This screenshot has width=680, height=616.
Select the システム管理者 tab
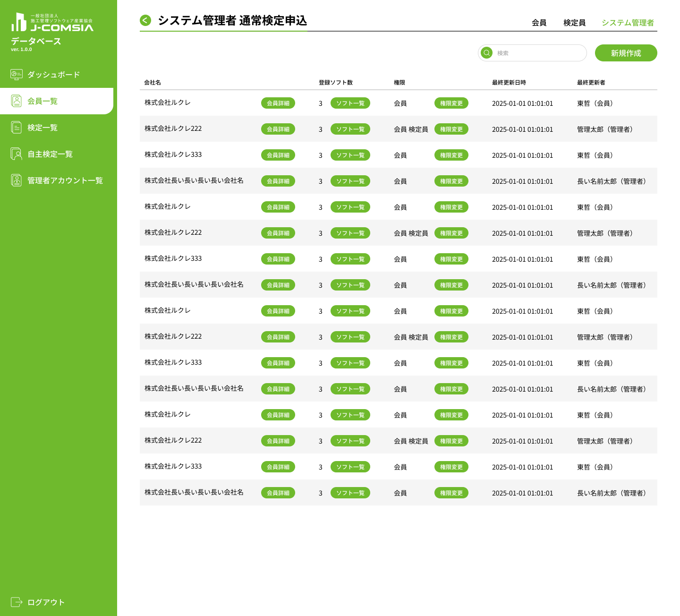(x=628, y=23)
